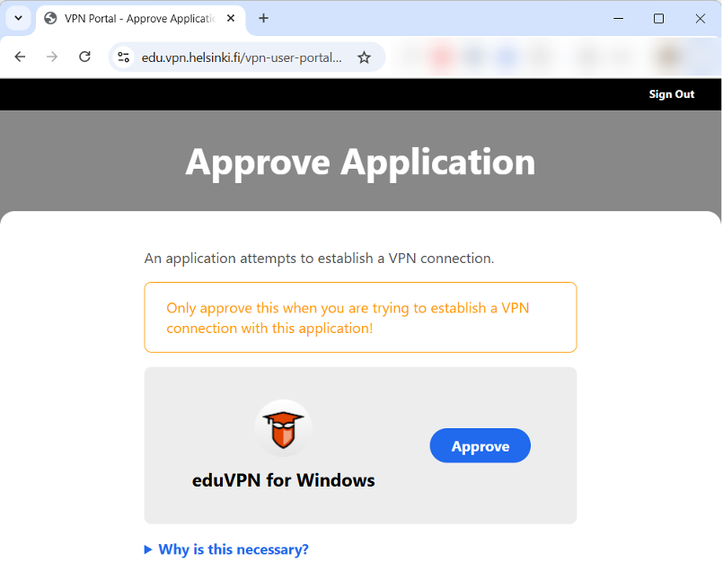
Task: Go back to the previous page
Action: click(x=20, y=57)
